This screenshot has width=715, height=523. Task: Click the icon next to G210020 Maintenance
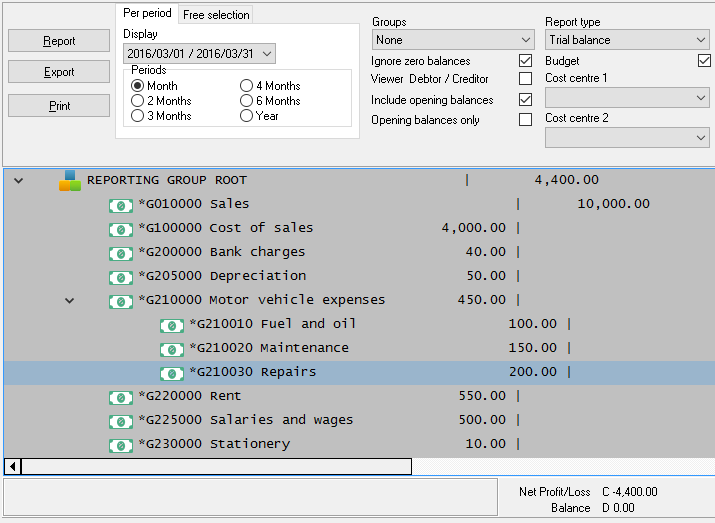click(172, 349)
